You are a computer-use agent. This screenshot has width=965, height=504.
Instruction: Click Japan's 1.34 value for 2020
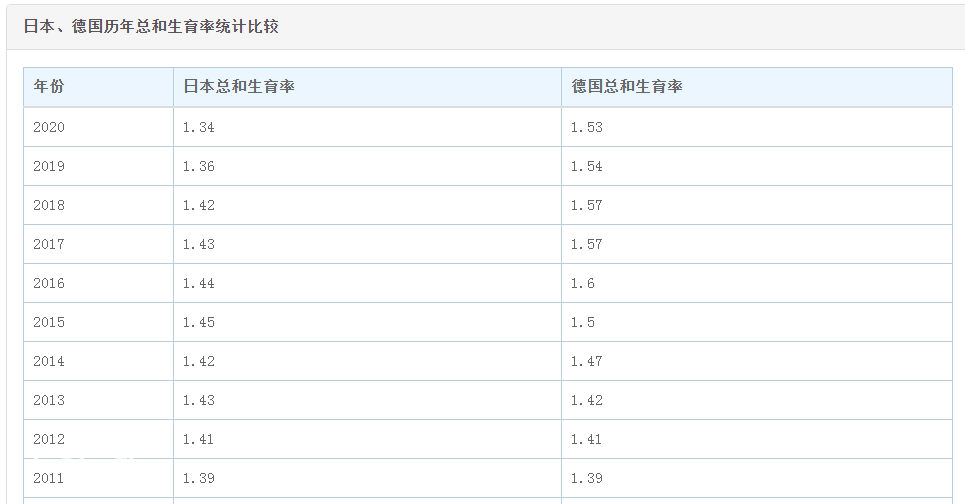click(199, 127)
